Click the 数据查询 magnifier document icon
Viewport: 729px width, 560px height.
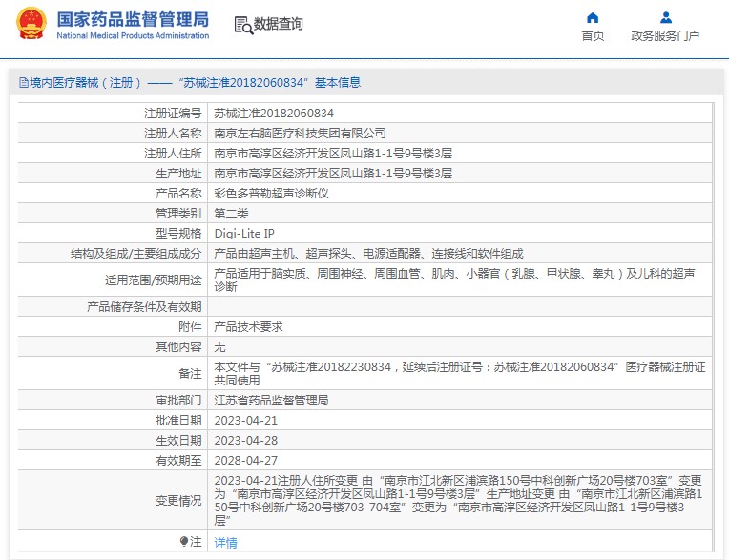[x=242, y=25]
